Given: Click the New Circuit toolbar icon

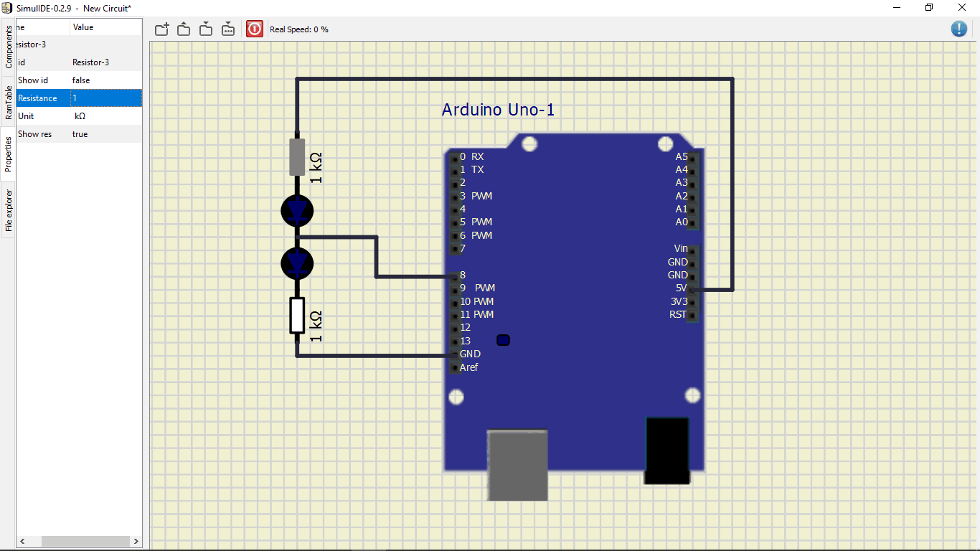Looking at the screenshot, I should [162, 29].
